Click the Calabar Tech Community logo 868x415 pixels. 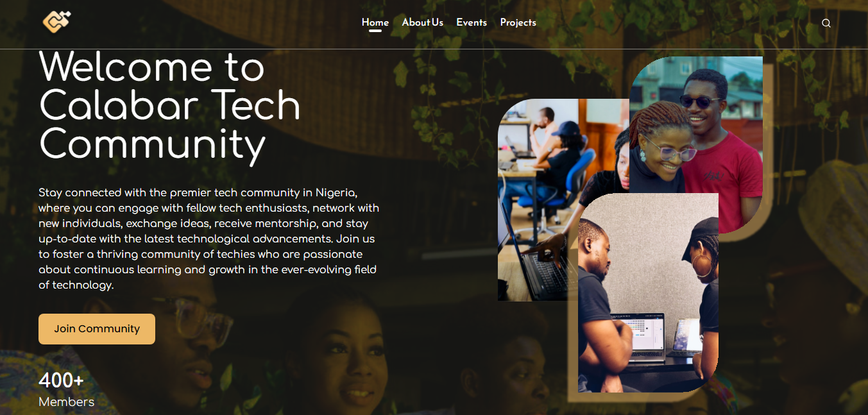pyautogui.click(x=57, y=22)
